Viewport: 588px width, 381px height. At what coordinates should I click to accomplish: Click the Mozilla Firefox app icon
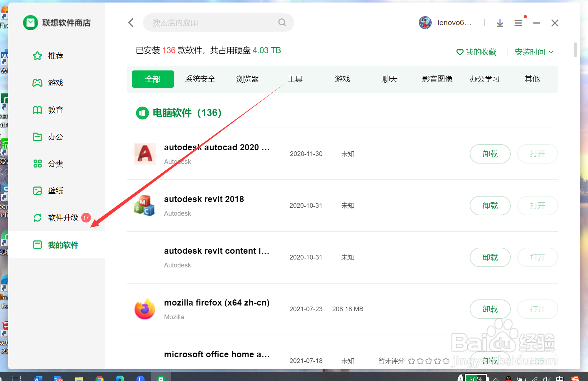click(145, 309)
